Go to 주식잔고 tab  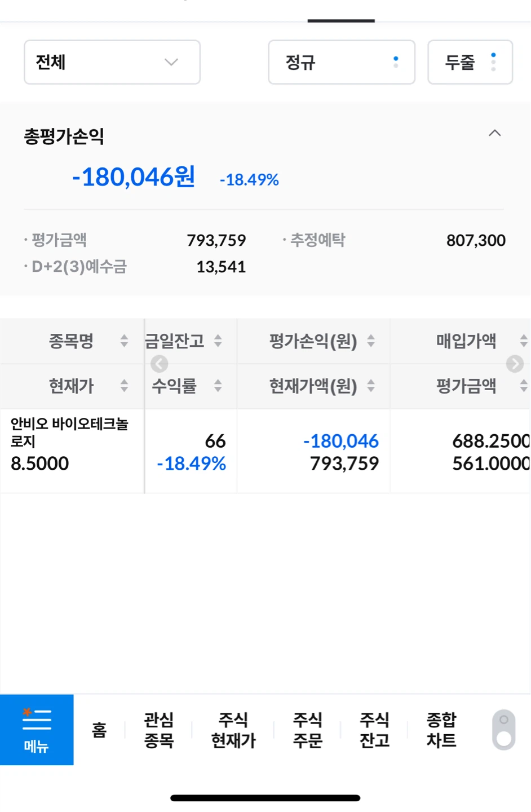point(374,730)
